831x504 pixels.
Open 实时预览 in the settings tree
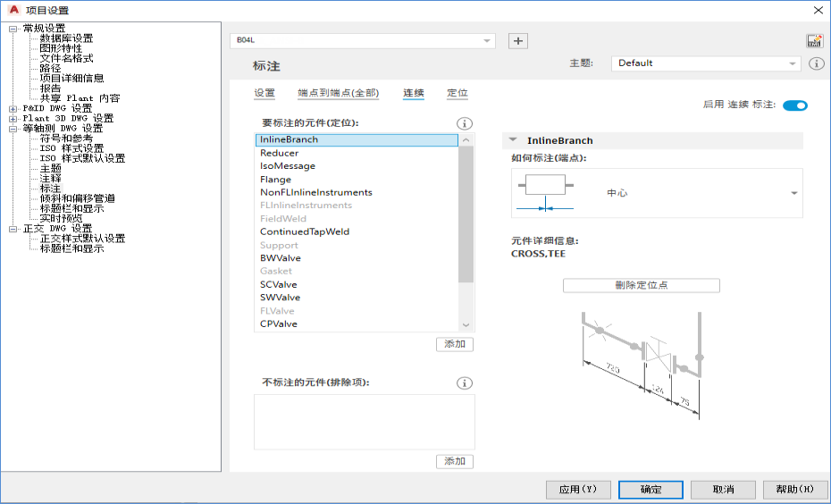click(x=61, y=219)
